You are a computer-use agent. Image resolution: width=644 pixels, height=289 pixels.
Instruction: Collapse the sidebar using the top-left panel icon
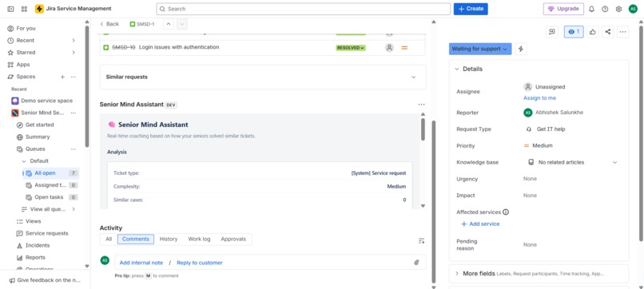click(x=10, y=9)
